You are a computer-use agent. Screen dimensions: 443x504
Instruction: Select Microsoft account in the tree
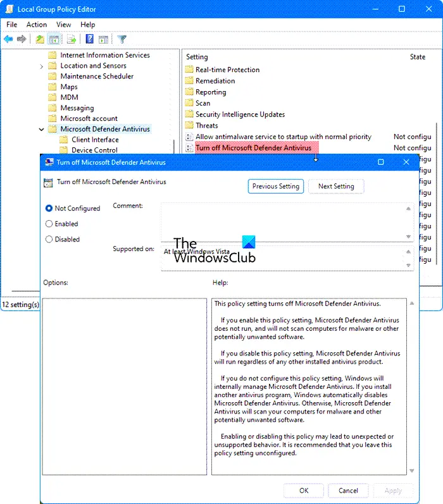click(x=89, y=118)
